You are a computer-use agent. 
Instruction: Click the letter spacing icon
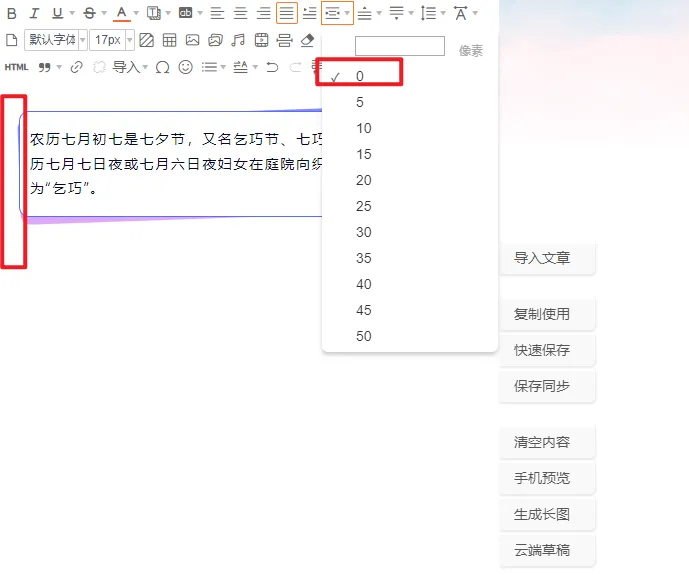pos(461,13)
